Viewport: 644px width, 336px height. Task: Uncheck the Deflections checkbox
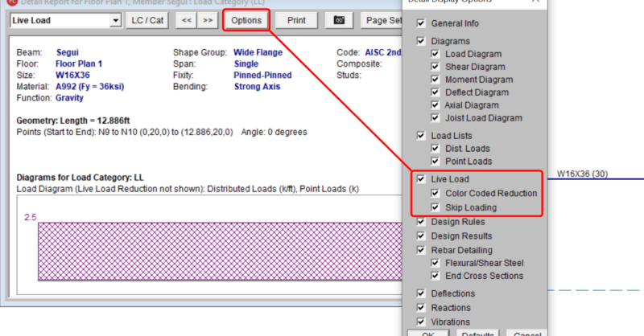tap(421, 293)
